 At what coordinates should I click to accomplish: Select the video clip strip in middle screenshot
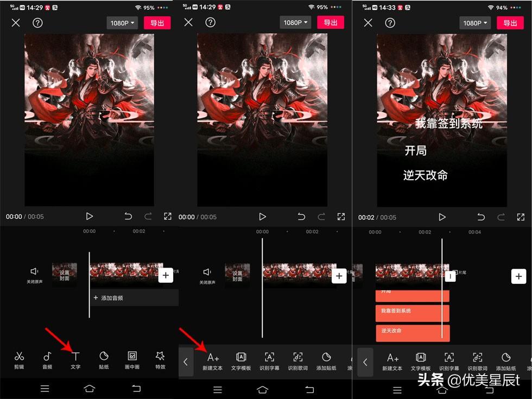pos(300,275)
